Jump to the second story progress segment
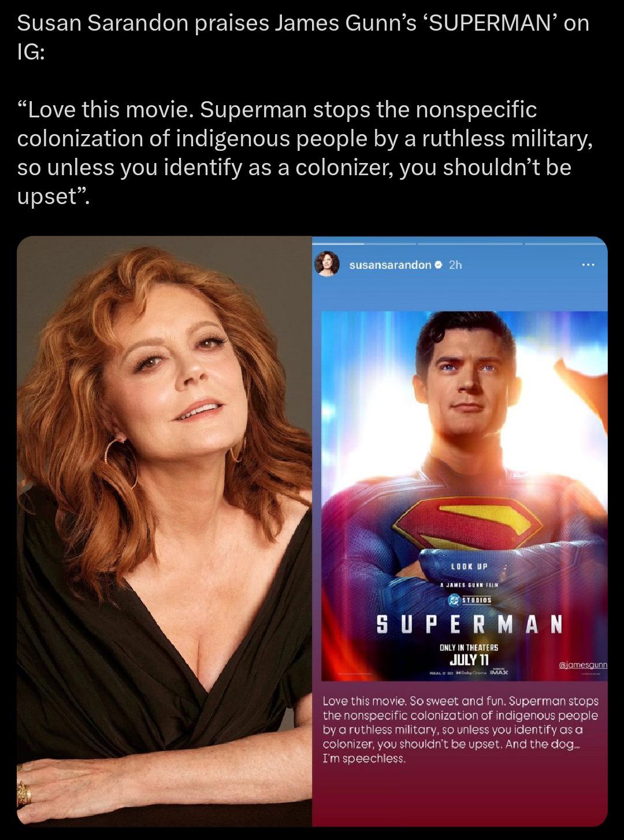Viewport: 624px width, 840px height. click(470, 244)
